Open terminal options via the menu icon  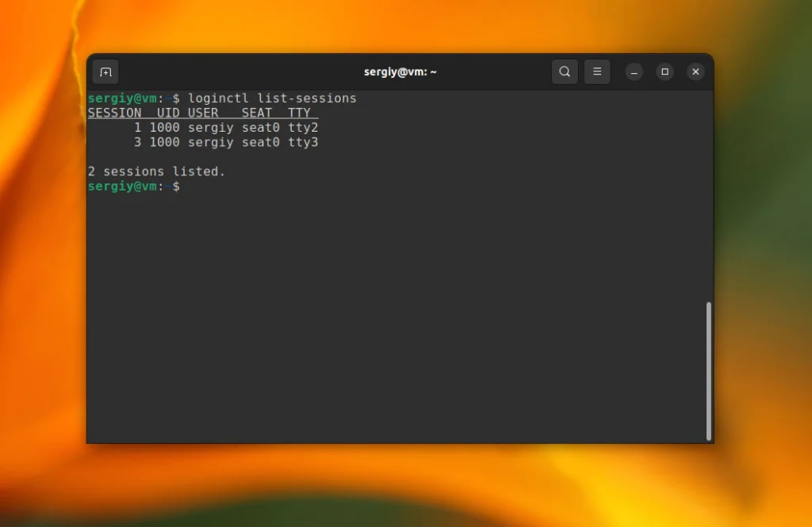point(597,71)
